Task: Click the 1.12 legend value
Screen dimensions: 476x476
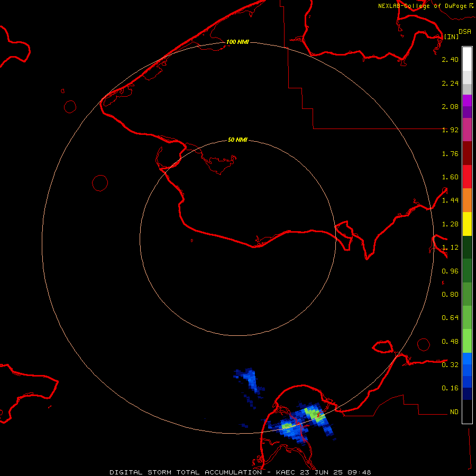Action: click(450, 248)
